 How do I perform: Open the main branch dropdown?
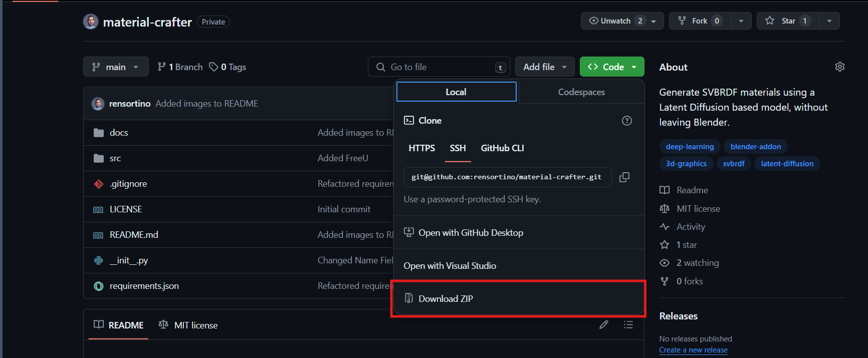pos(116,67)
